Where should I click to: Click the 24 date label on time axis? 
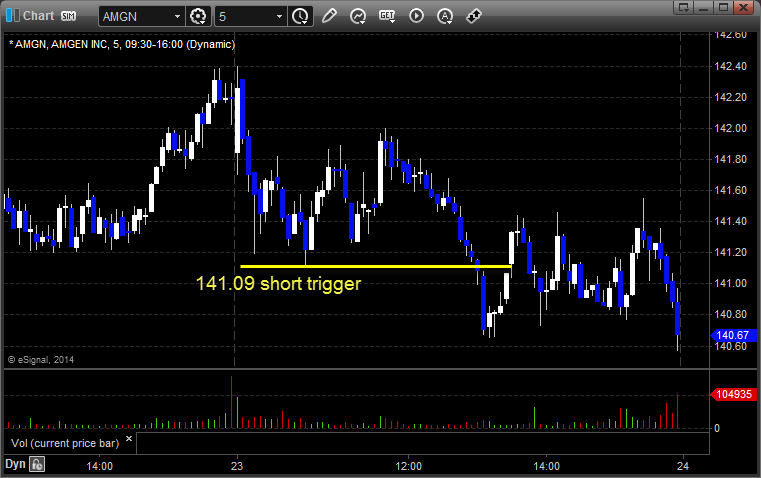683,466
